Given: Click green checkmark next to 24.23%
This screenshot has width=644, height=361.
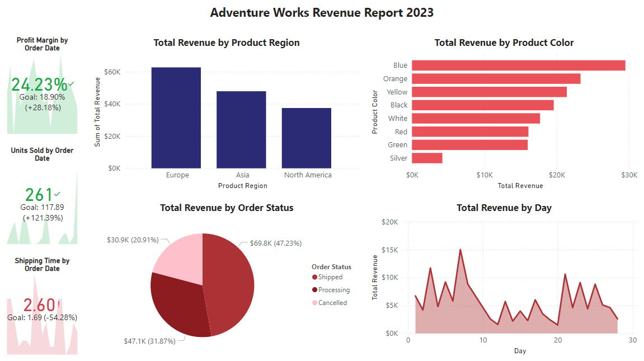Looking at the screenshot, I should point(72,83).
